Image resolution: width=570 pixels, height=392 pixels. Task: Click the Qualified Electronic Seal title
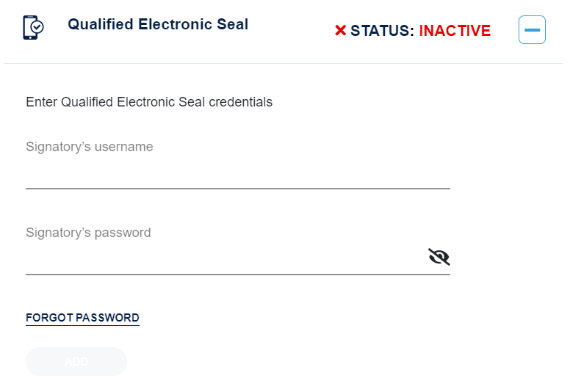pos(158,24)
